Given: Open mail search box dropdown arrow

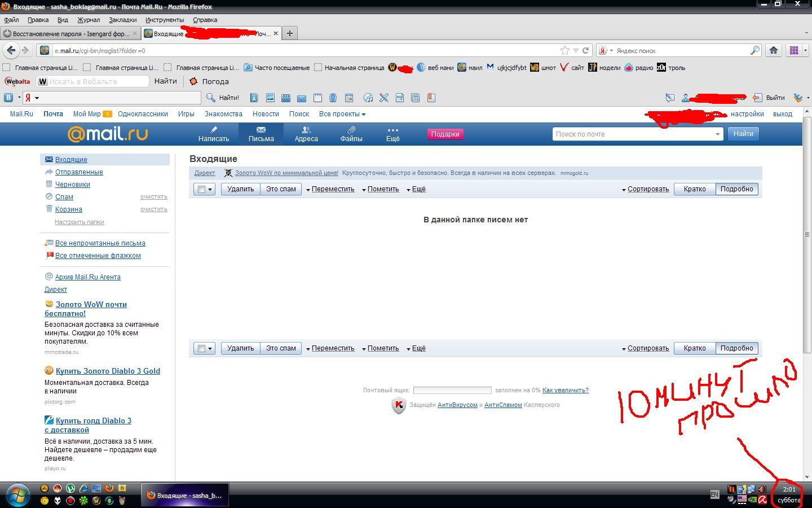Looking at the screenshot, I should point(717,134).
